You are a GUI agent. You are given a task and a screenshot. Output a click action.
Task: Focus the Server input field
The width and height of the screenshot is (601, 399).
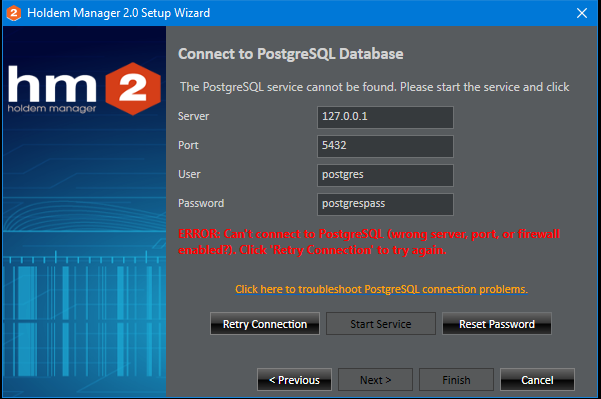(385, 117)
